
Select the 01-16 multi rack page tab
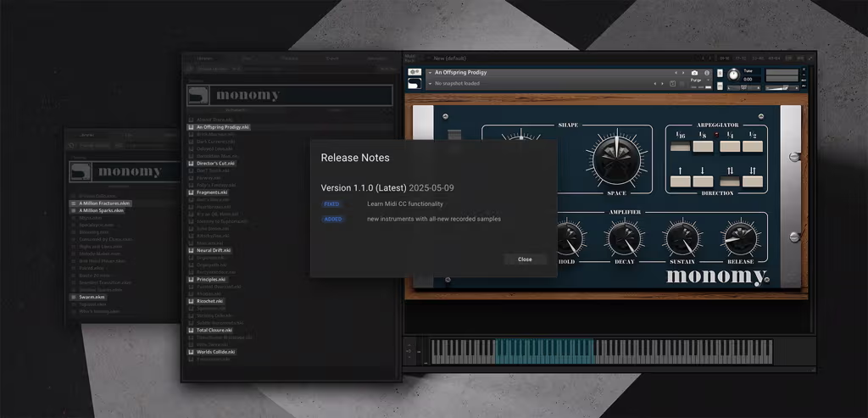point(725,59)
